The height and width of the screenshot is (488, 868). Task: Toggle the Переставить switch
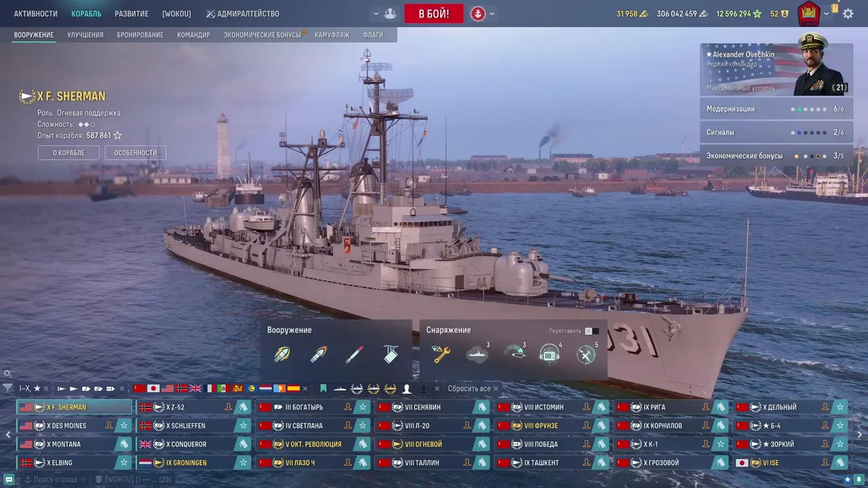592,331
